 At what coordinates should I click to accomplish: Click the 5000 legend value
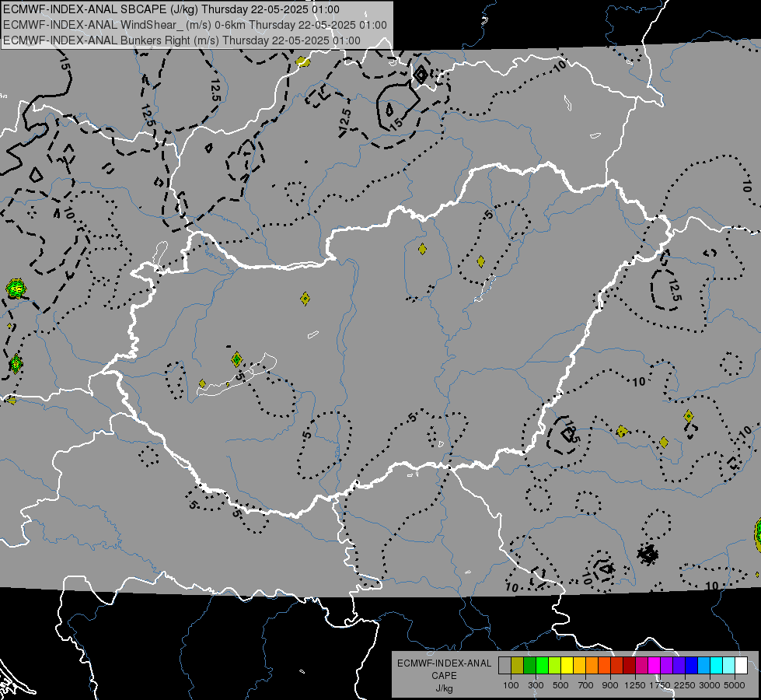coord(735,685)
